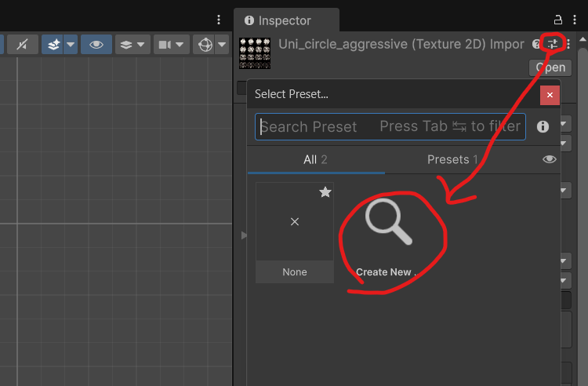Click the Search Preset input field

pyautogui.click(x=390, y=126)
